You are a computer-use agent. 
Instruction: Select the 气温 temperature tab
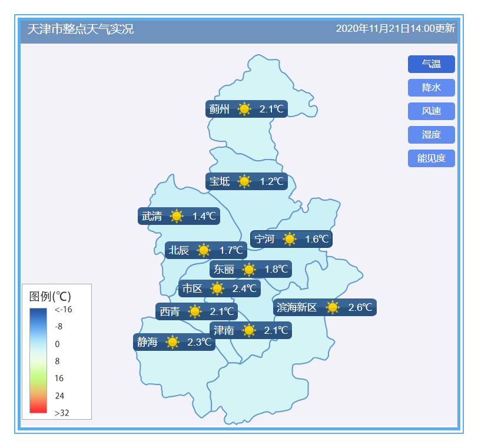(431, 64)
